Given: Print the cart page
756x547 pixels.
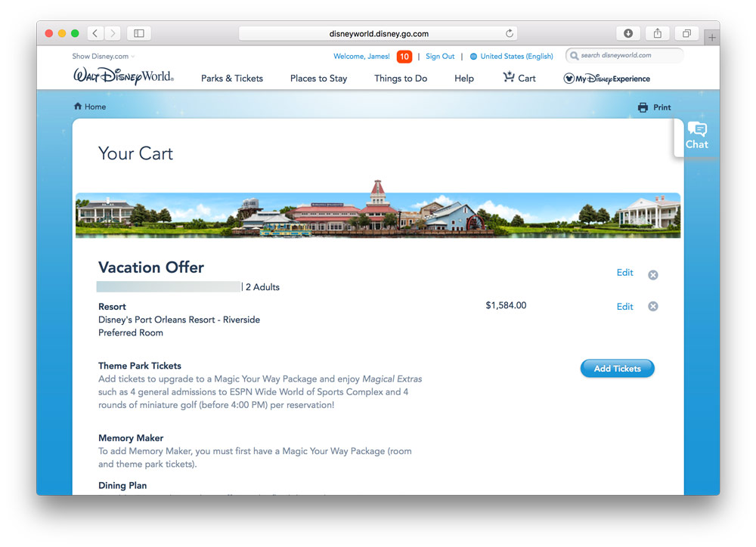Looking at the screenshot, I should (654, 107).
